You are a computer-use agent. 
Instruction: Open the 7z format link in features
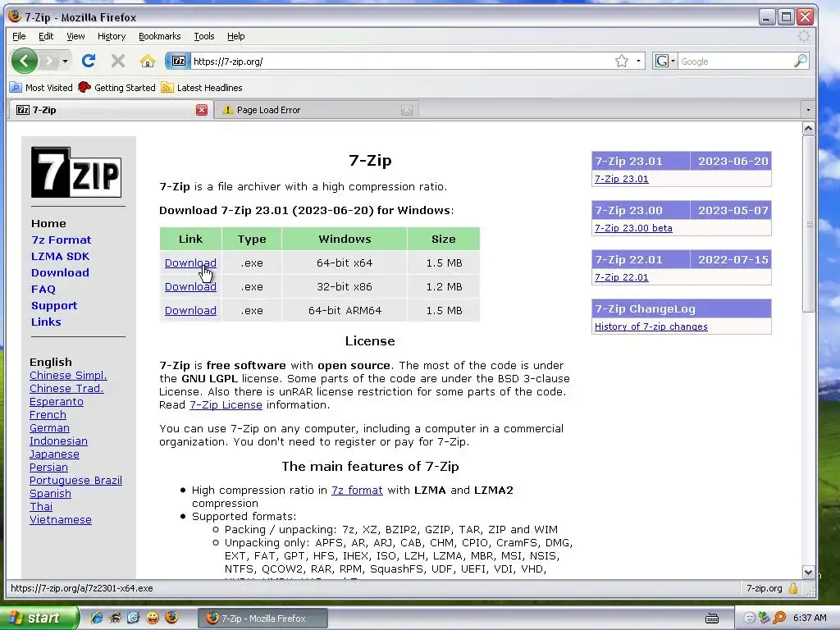point(357,491)
